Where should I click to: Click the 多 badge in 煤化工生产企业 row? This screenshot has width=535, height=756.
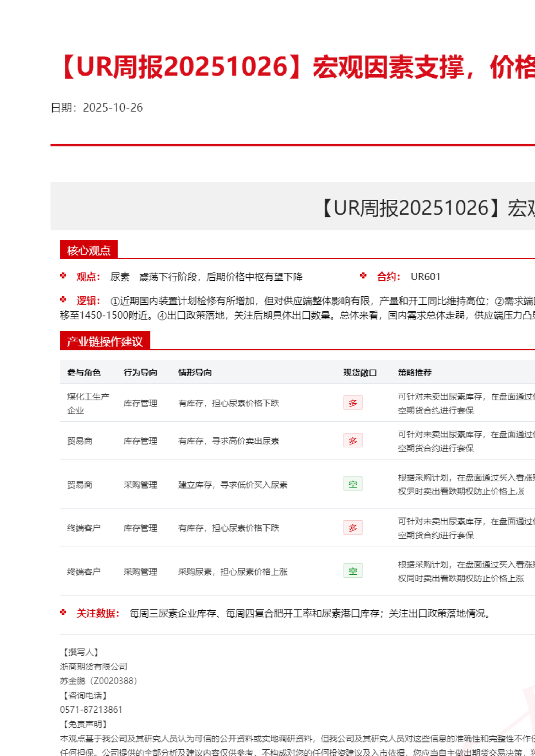click(x=353, y=403)
